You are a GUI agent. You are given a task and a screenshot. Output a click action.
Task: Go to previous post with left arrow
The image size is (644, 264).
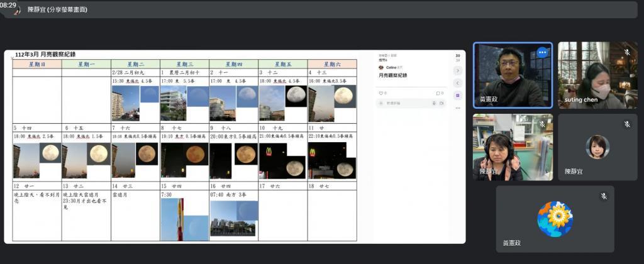click(x=458, y=83)
